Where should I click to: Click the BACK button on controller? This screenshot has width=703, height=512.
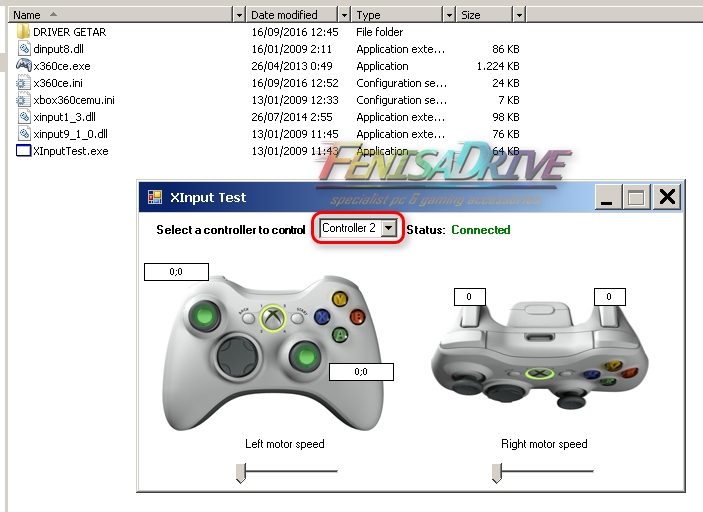click(248, 318)
